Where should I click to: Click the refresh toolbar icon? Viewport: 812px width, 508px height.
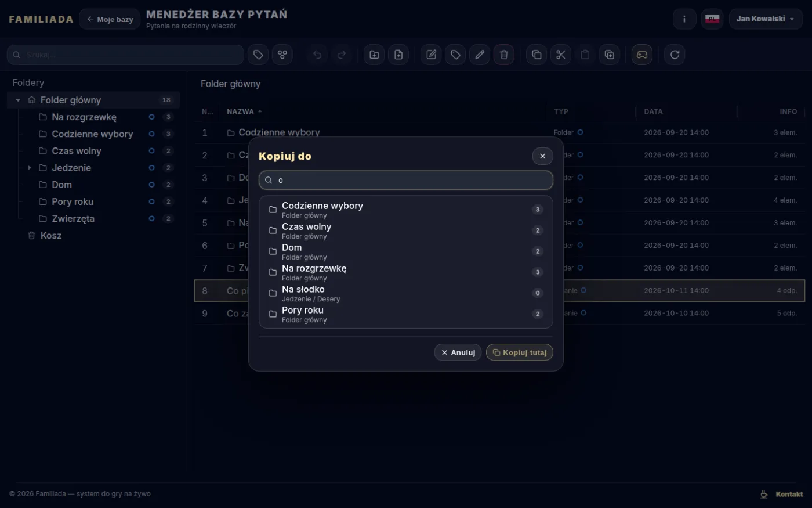[675, 55]
